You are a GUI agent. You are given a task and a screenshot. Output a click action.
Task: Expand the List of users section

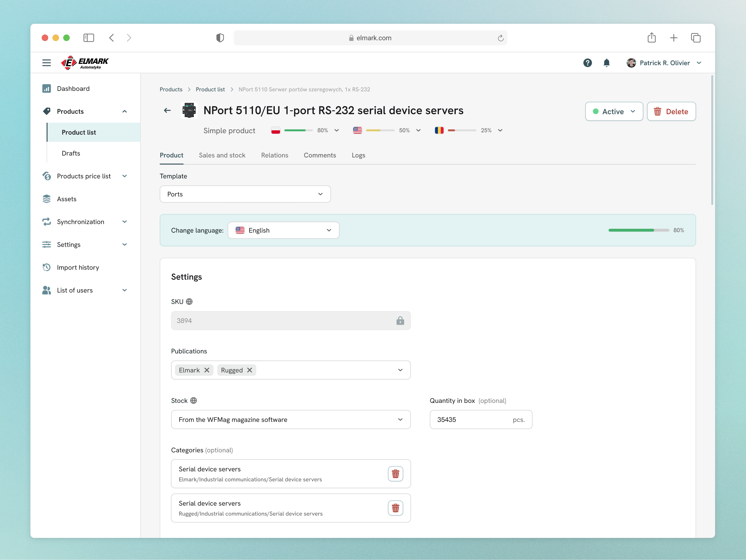(124, 290)
